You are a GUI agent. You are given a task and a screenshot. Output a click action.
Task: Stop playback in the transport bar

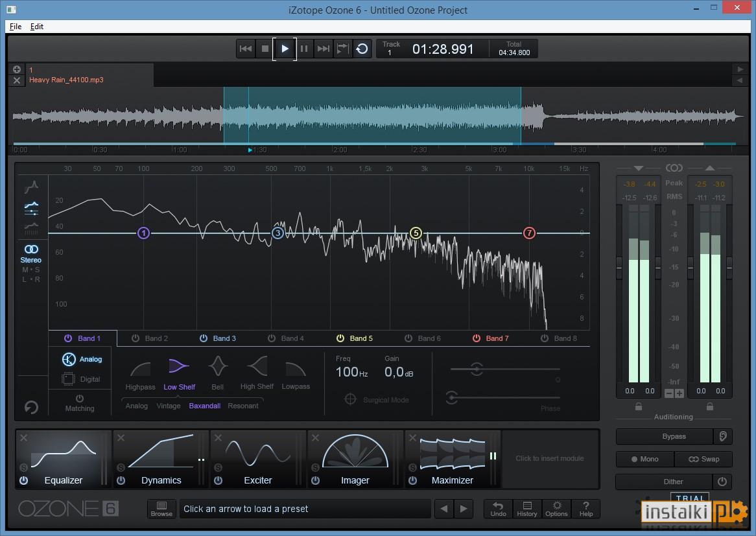point(265,49)
